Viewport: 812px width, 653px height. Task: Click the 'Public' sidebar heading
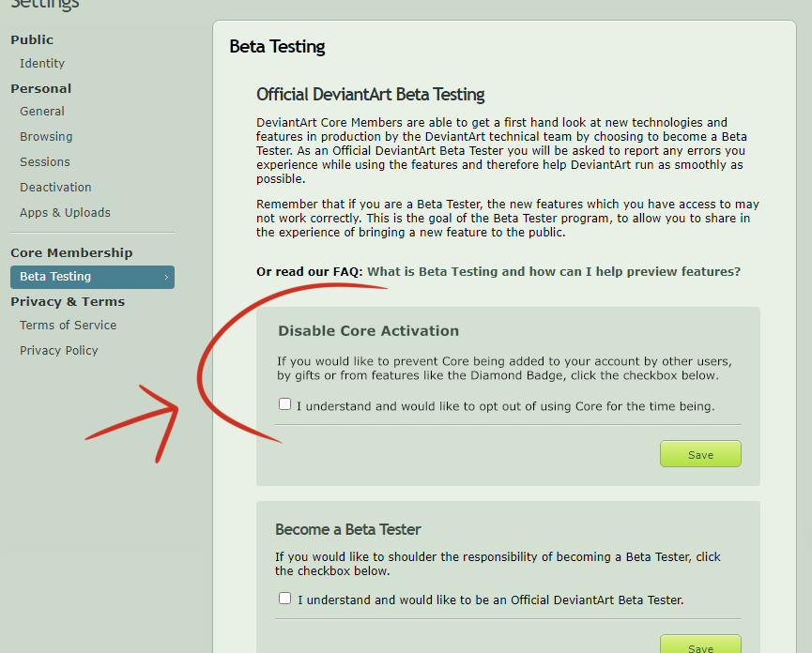(x=32, y=39)
